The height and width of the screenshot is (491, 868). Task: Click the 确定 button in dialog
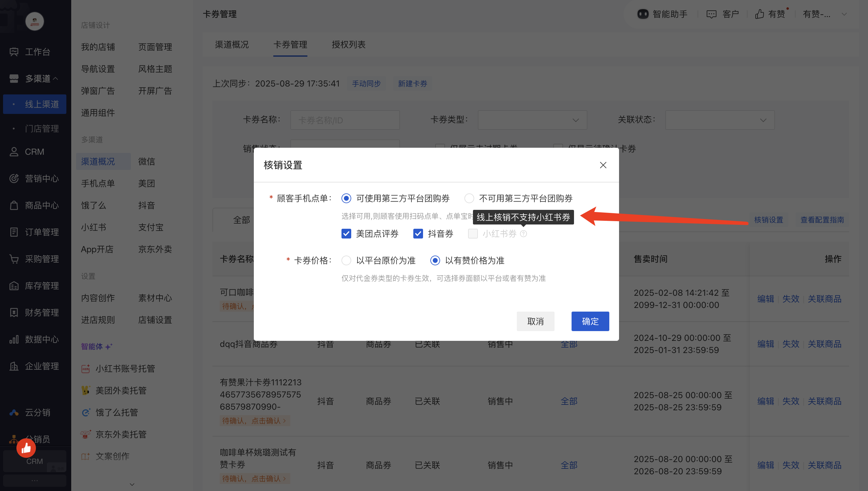click(x=590, y=321)
